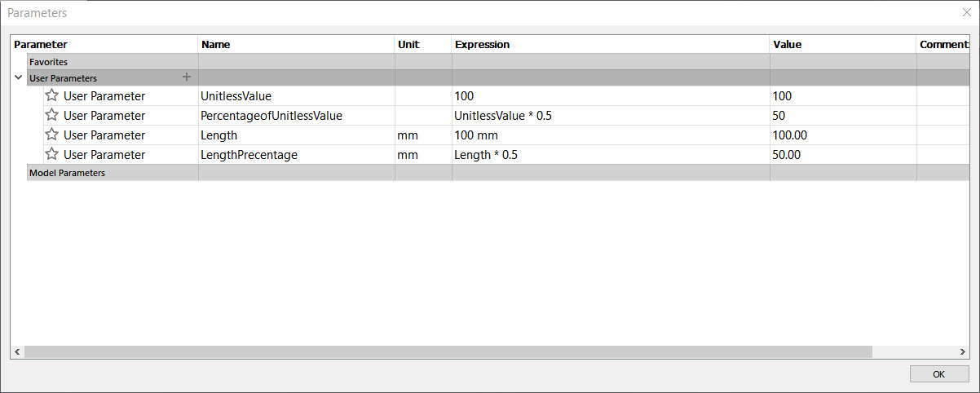The image size is (980, 393).
Task: Select the PercentageofUnitlessValue name cell
Action: pyautogui.click(x=297, y=116)
